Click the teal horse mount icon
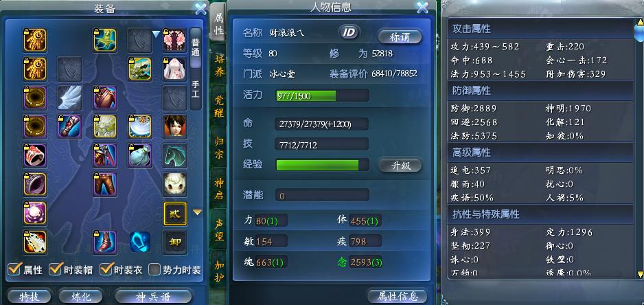Screen dimensions: 644x305 tap(175, 155)
